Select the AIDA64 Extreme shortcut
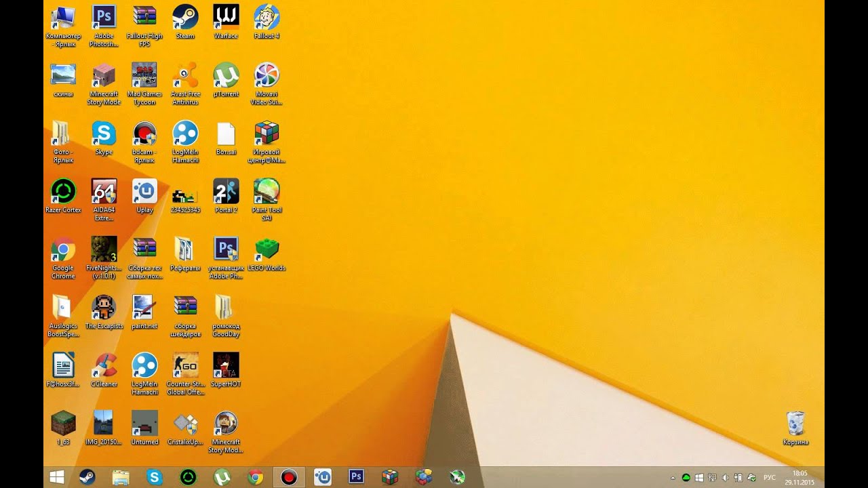This screenshot has width=868, height=488. (x=104, y=200)
